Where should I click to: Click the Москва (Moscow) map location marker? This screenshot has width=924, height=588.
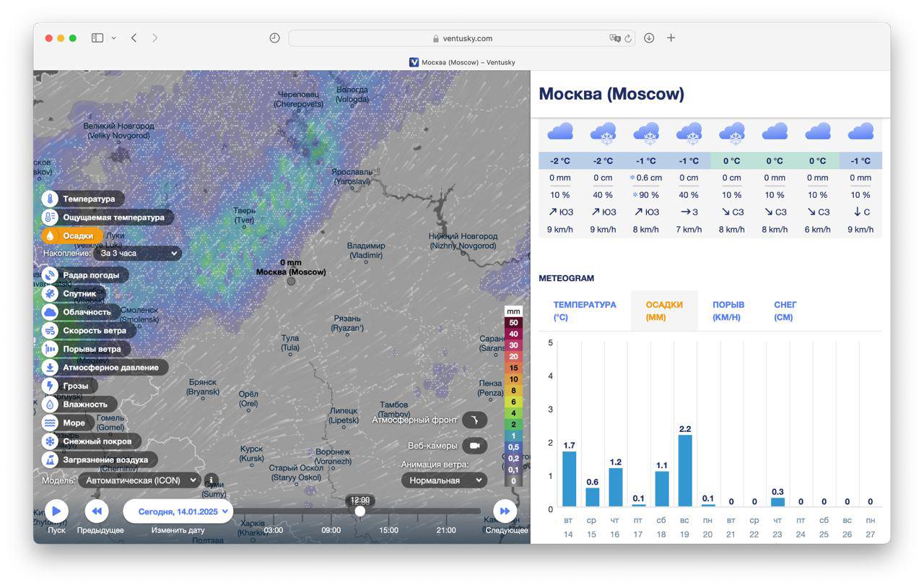[x=291, y=281]
